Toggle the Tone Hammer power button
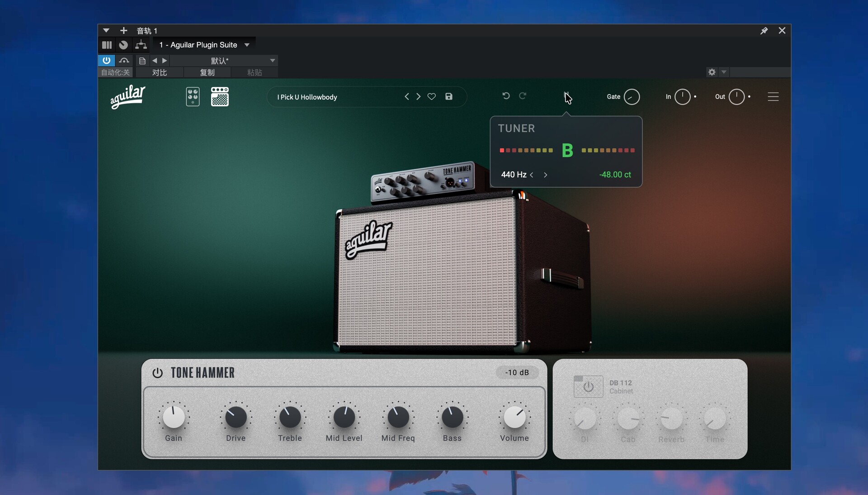 (x=157, y=373)
